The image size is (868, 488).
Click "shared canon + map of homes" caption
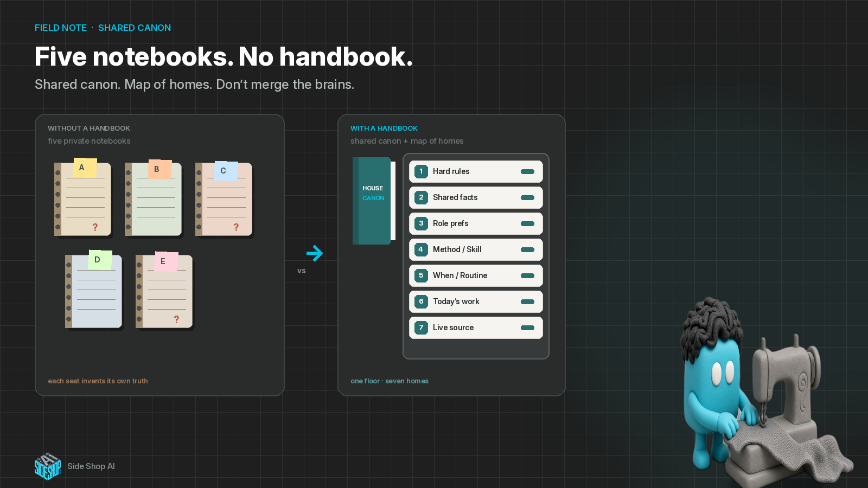[x=407, y=141]
